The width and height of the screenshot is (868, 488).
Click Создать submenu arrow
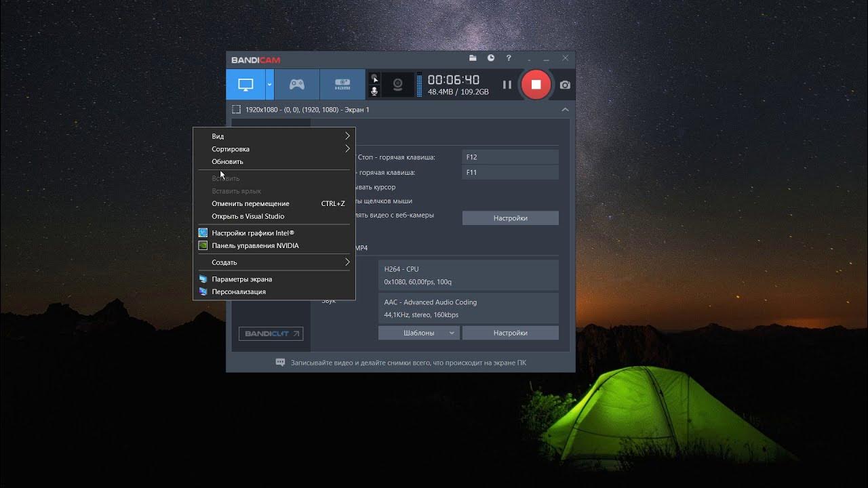[347, 262]
